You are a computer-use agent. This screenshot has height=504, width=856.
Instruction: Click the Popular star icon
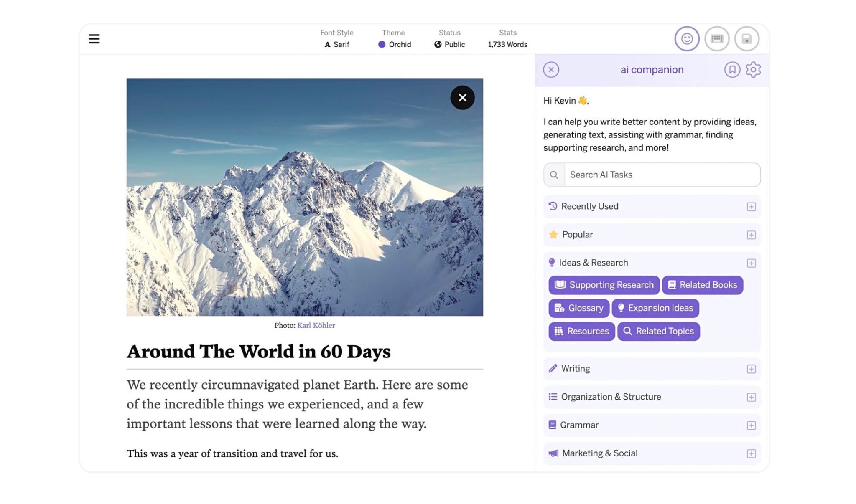point(553,235)
